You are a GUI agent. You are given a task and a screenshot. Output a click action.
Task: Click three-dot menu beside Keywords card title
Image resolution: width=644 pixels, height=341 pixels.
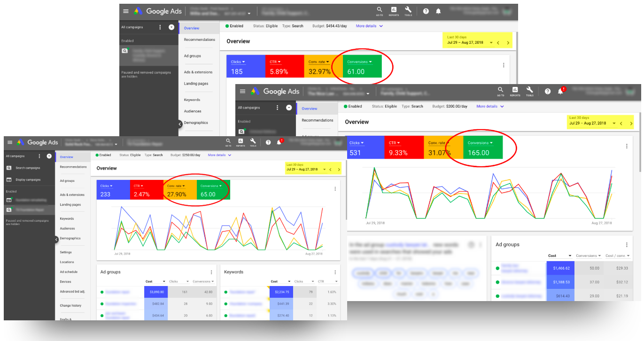(x=335, y=272)
